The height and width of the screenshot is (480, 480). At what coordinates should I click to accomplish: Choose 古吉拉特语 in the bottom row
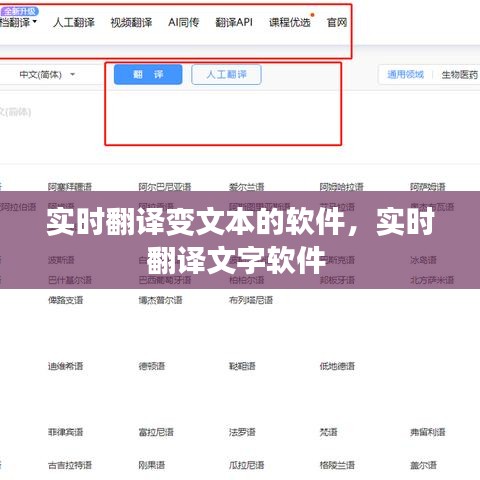70,465
